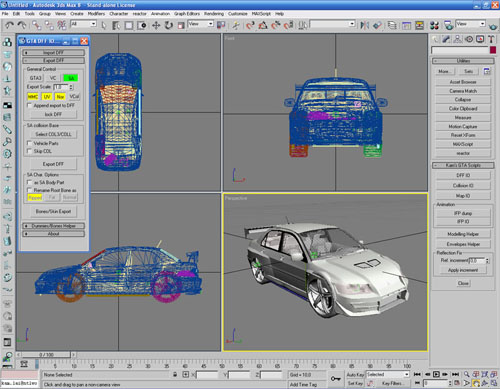This screenshot has width=500, height=389.
Task: Switch to the Motion command panel
Action: (x=469, y=39)
